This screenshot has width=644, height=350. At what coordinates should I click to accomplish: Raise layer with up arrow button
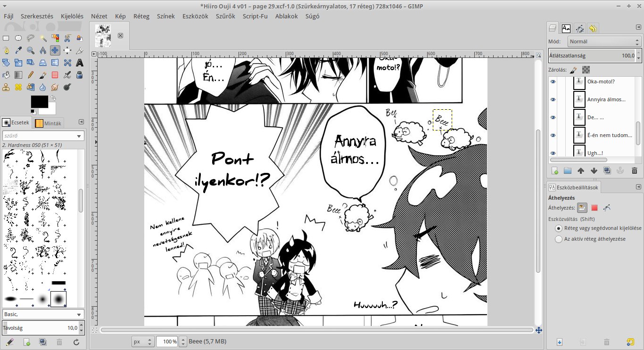pos(581,171)
